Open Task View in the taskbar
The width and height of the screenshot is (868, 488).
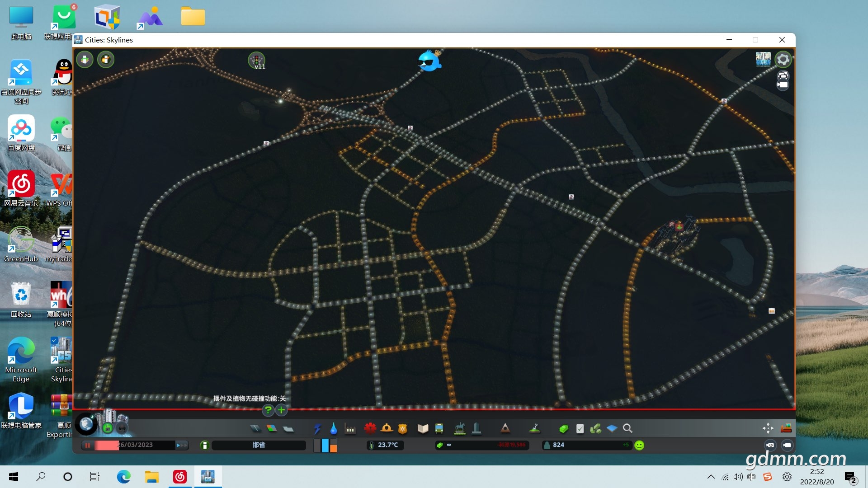click(x=95, y=477)
